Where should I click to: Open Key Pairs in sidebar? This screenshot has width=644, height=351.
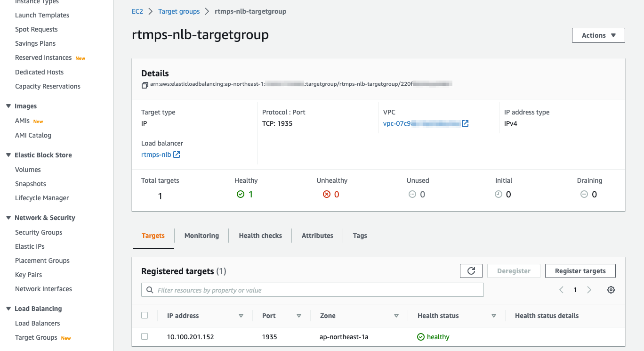tap(28, 275)
